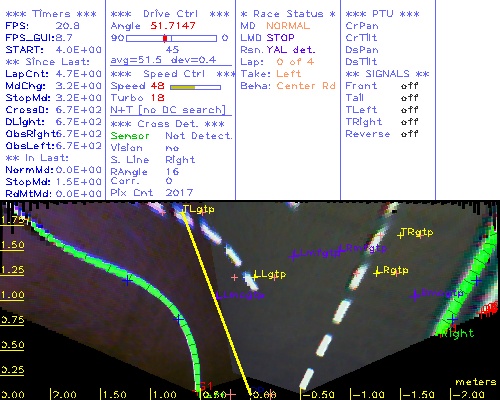Toggle the Reverse signal off indicator
The height and width of the screenshot is (400, 500).
pyautogui.click(x=410, y=134)
